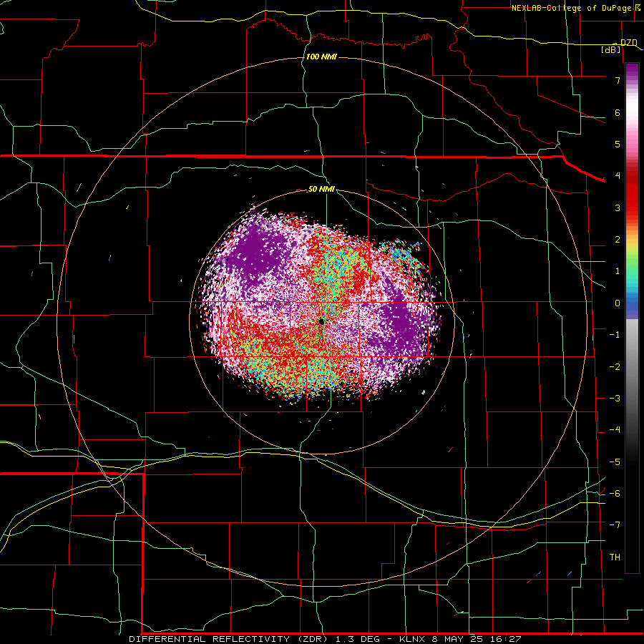Click the "6" value on the color scale
The width and height of the screenshot is (644, 644).
(618, 112)
